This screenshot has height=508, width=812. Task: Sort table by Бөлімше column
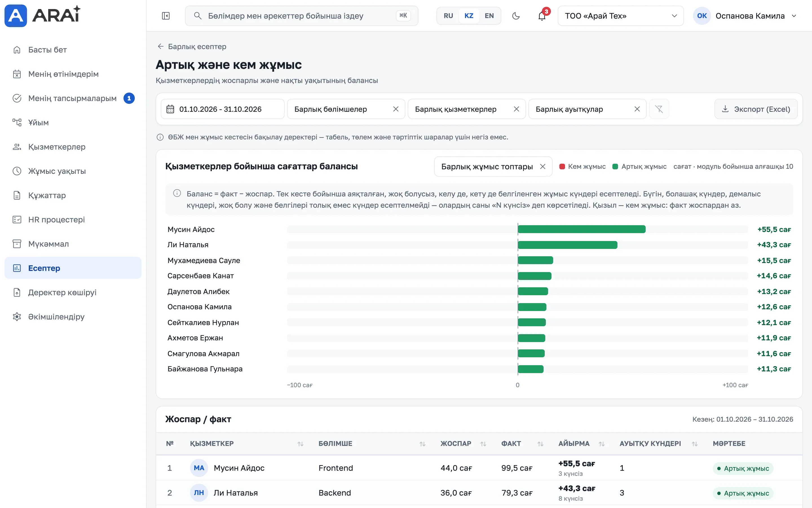coord(422,444)
